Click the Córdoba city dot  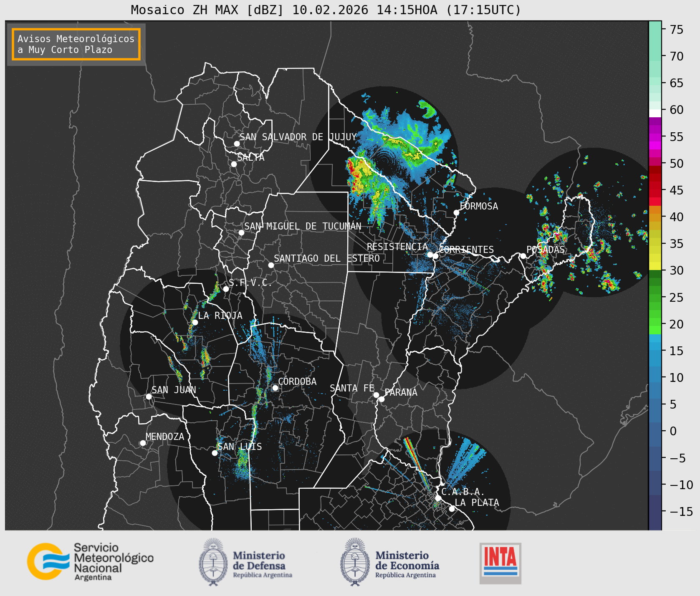[275, 388]
